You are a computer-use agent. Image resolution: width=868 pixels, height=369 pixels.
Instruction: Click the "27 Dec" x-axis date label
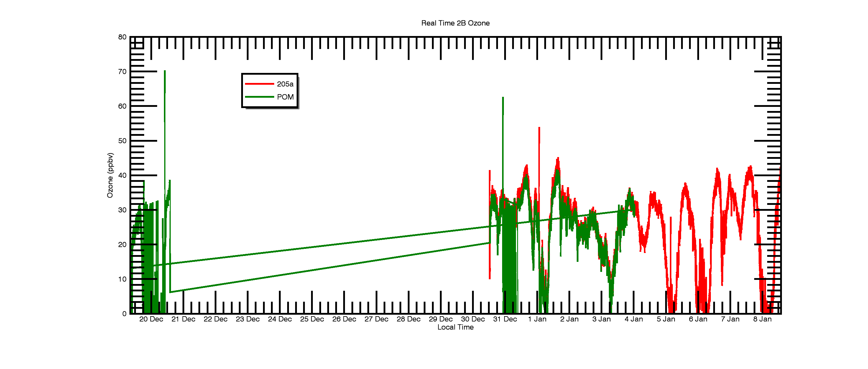click(x=377, y=319)
